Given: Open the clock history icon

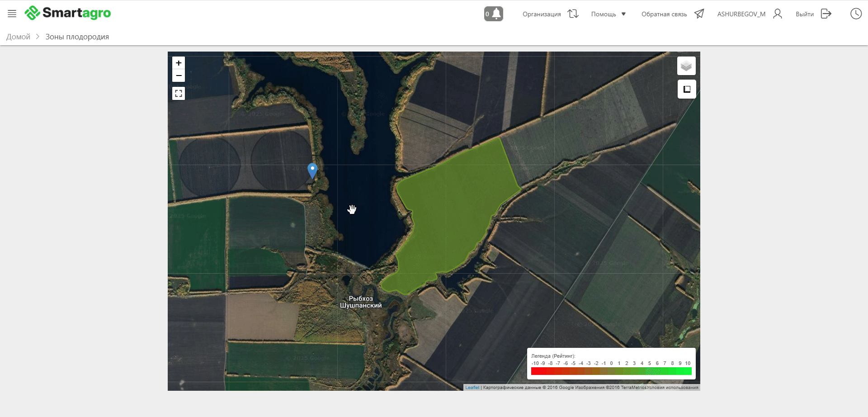Looking at the screenshot, I should click(x=856, y=14).
